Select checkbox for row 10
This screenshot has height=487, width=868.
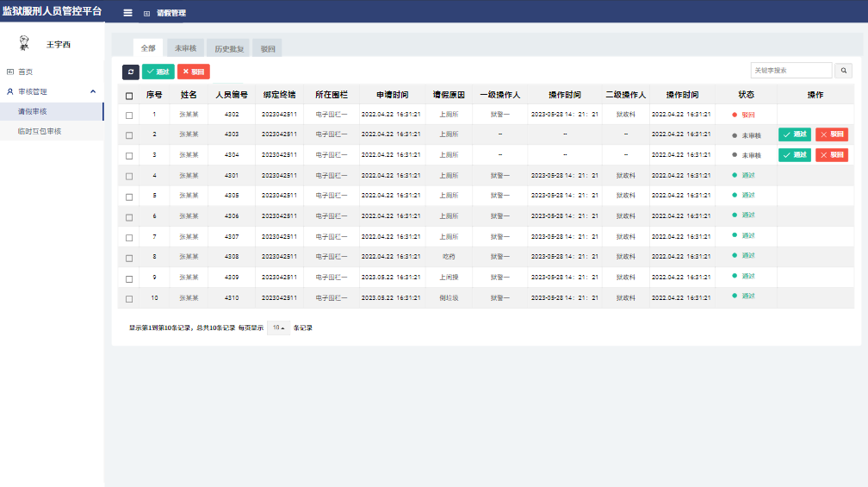click(x=129, y=298)
